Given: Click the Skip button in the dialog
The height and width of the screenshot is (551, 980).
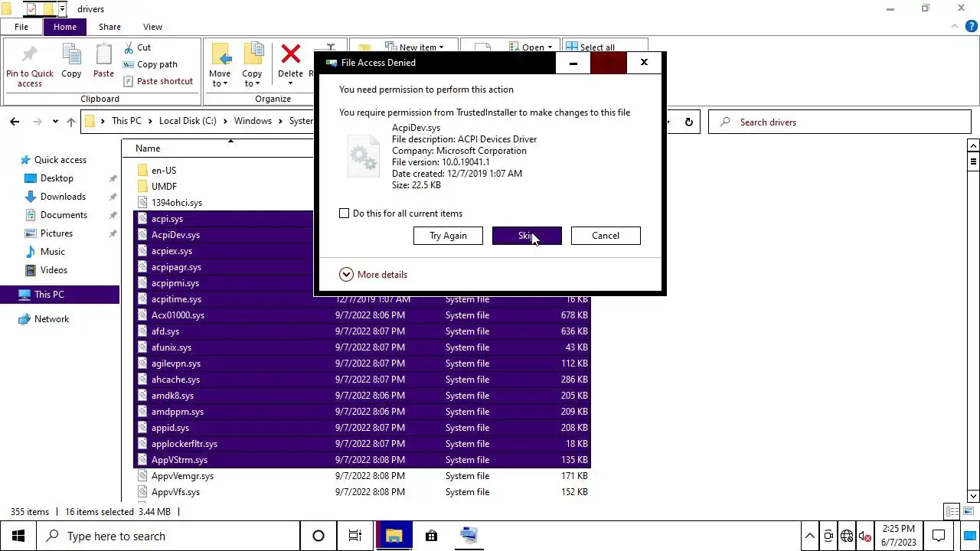Looking at the screenshot, I should coord(527,236).
